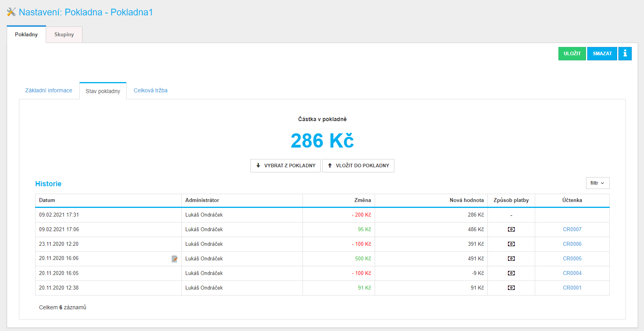The height and width of the screenshot is (331, 644).
Task: Click the Částka v pokladně label
Action: tap(322, 119)
